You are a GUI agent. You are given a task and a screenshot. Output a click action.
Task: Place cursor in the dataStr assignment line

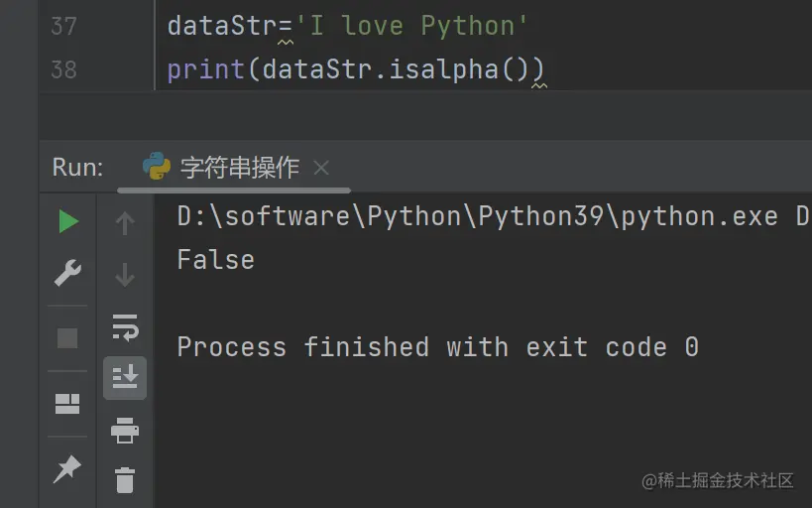[347, 25]
